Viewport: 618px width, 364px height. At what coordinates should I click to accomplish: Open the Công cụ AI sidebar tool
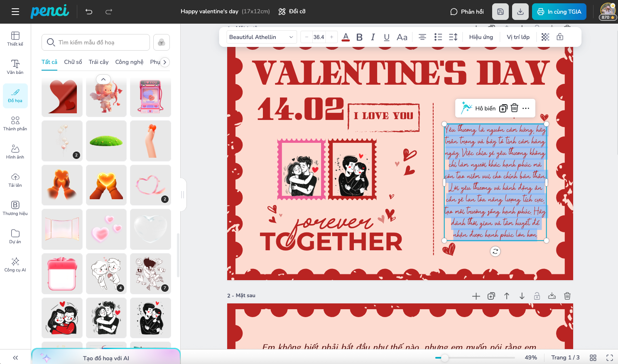(15, 264)
